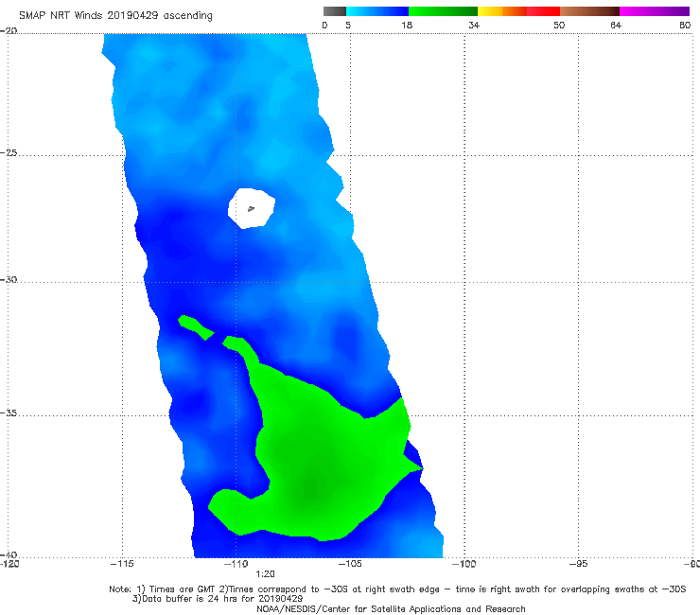Click the brown segment of the color bar

click(x=589, y=11)
